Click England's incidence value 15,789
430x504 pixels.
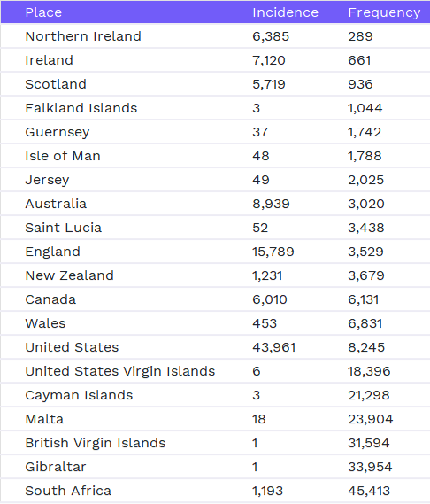(x=273, y=252)
